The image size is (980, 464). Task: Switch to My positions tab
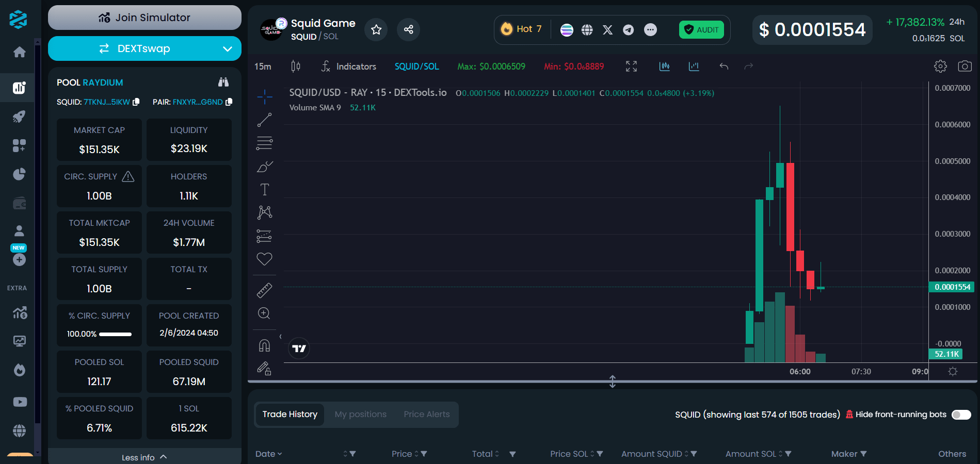point(360,415)
